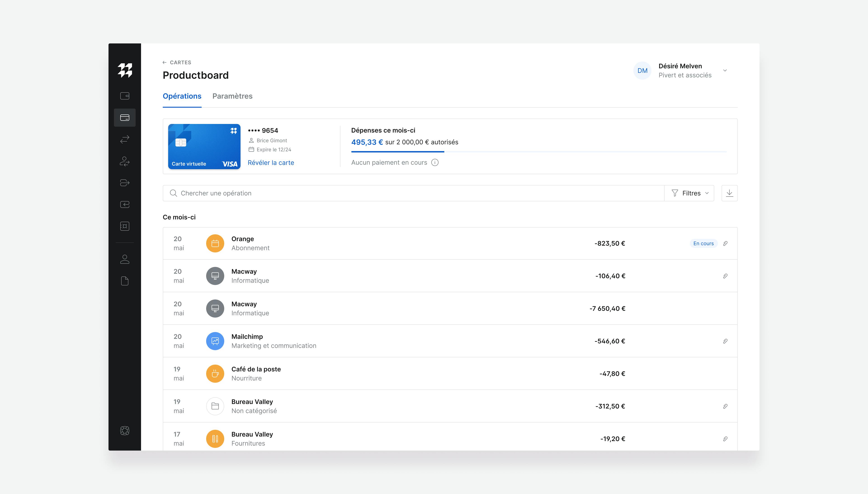The height and width of the screenshot is (494, 868).
Task: Click the info icon beside Aucun paiement en cours
Action: [x=435, y=162]
